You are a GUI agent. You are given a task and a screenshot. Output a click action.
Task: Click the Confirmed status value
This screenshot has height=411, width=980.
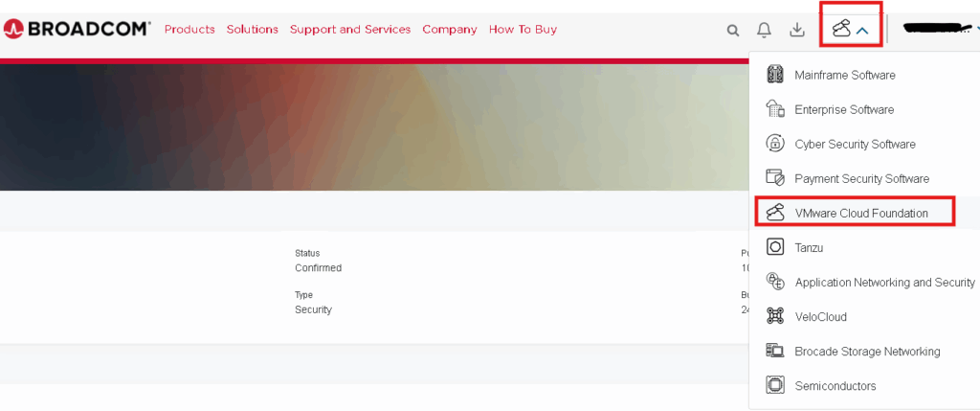[318, 267]
